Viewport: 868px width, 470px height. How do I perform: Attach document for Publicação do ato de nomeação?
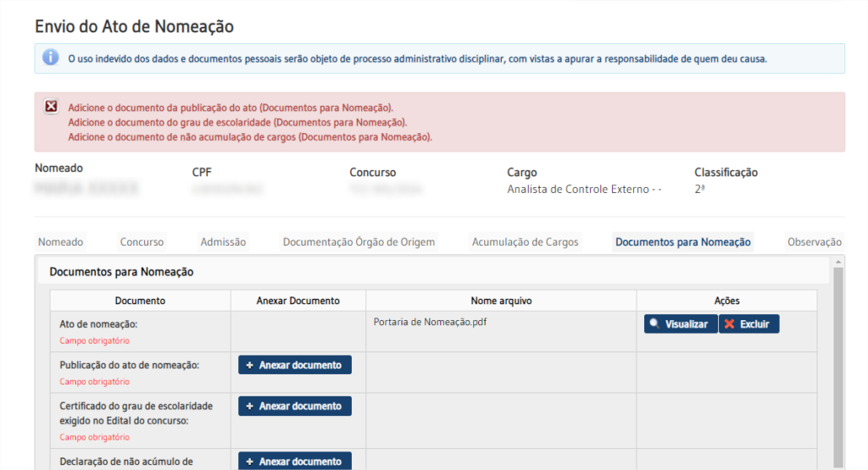tap(294, 365)
